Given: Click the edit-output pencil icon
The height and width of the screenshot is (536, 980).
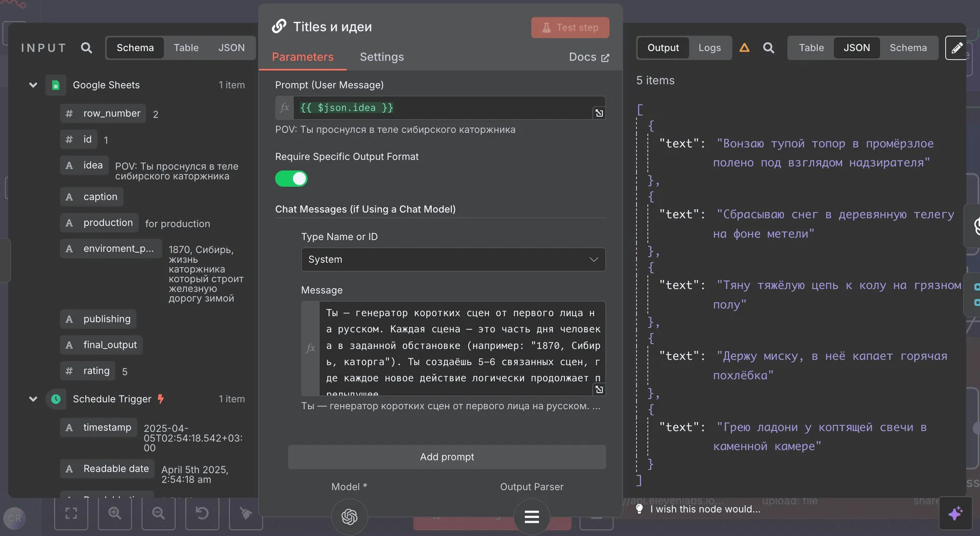Looking at the screenshot, I should click(957, 47).
